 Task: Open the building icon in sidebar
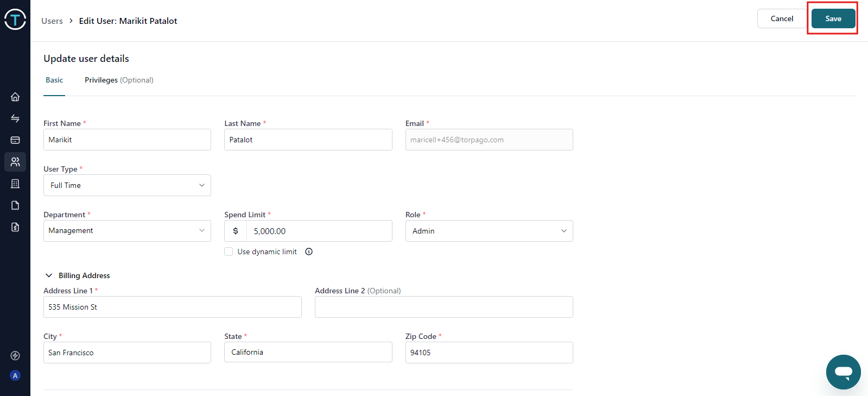(x=15, y=184)
